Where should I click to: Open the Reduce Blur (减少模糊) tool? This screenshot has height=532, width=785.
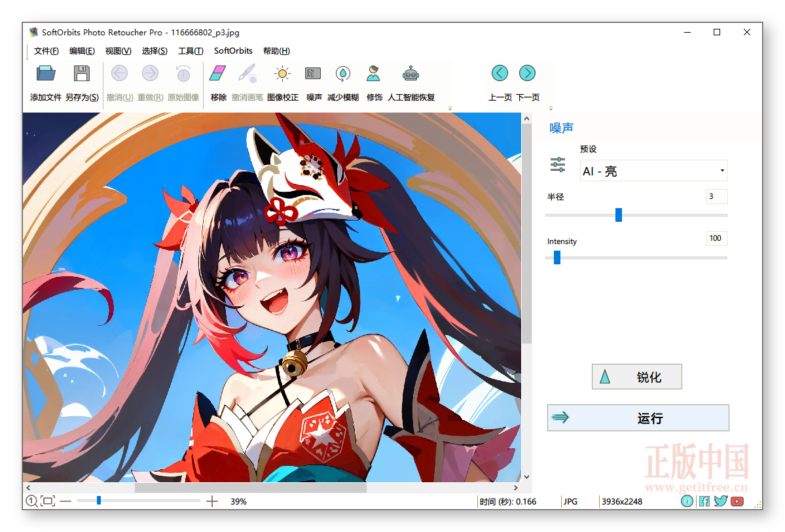(x=343, y=73)
